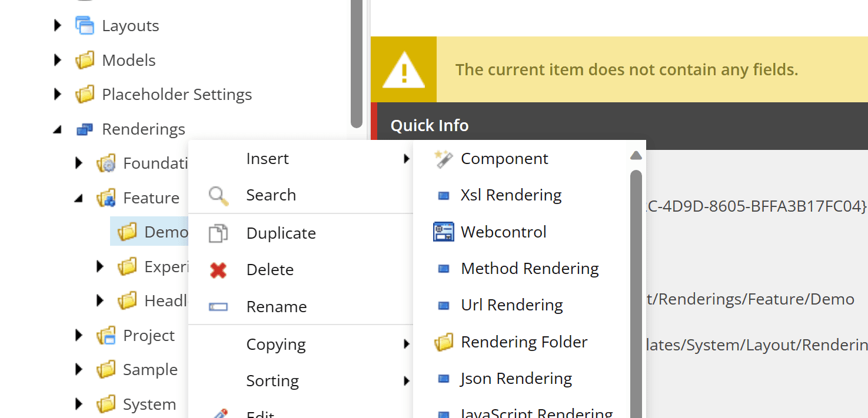Select Method Rendering option
Screen dimensions: 868x418
530,269
